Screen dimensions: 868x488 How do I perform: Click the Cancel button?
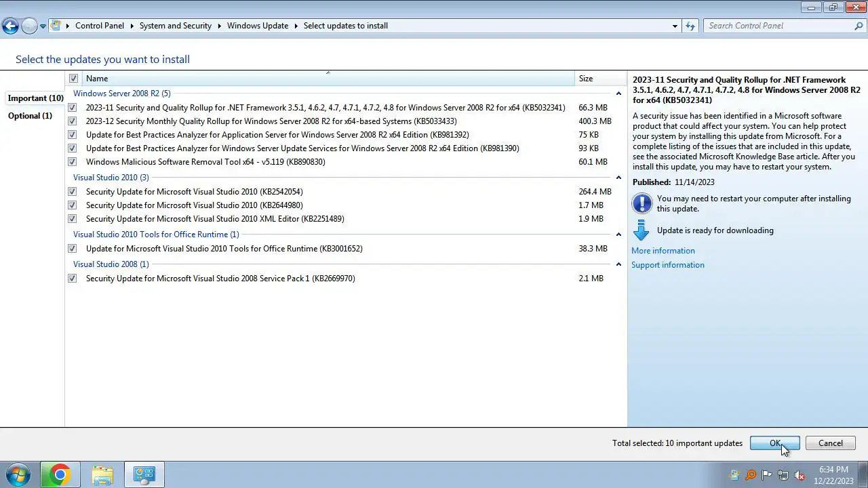coord(831,443)
